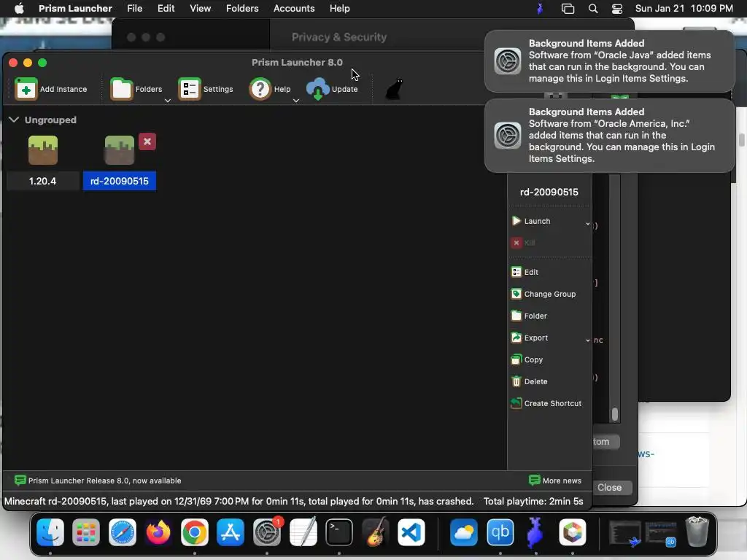Open the Trash in the Dock
747x560 pixels.
(x=697, y=532)
